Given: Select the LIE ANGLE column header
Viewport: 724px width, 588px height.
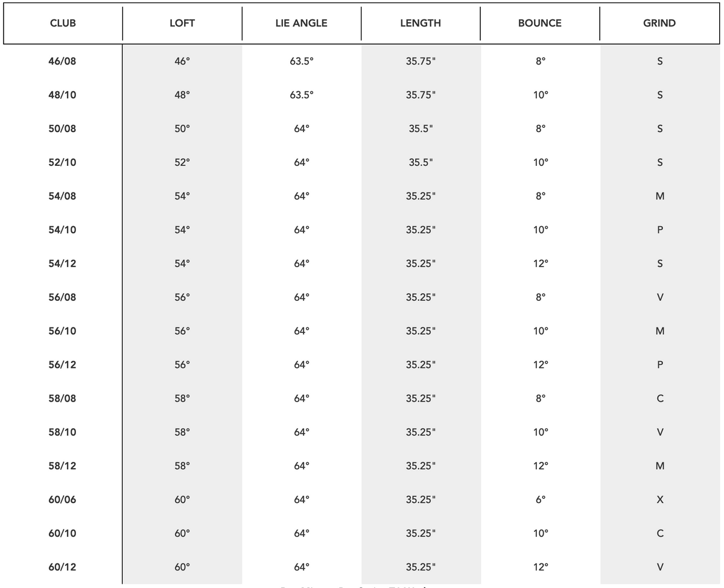Looking at the screenshot, I should pyautogui.click(x=302, y=24).
